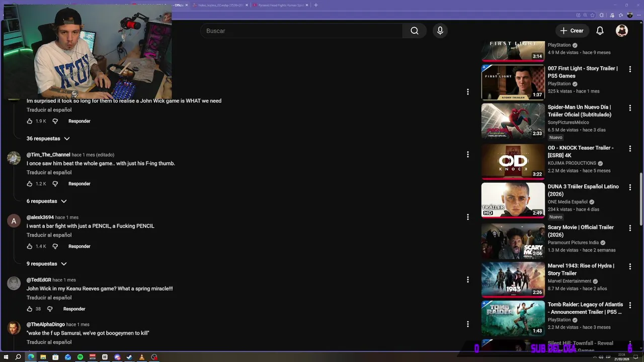Open options for Spider-Man Un Nuevo Día video
Viewport: 644px width, 362px height.
(x=630, y=108)
